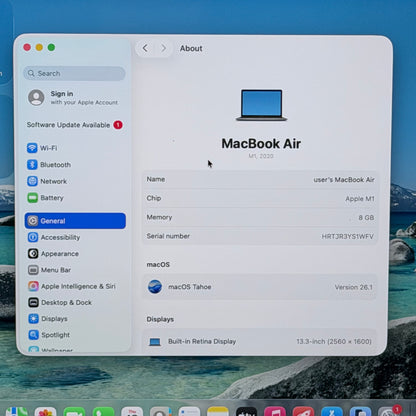Select the Network globe icon
The width and height of the screenshot is (416, 416).
click(32, 181)
